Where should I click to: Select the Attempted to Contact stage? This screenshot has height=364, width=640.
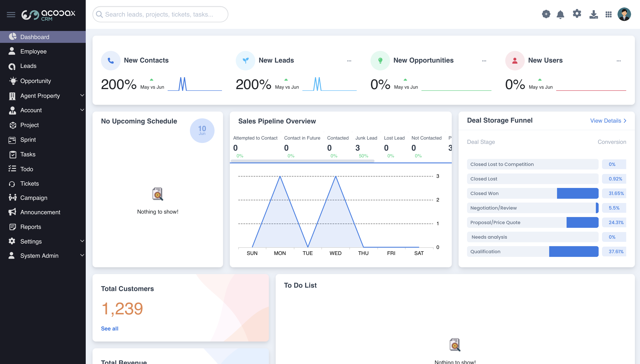(255, 147)
